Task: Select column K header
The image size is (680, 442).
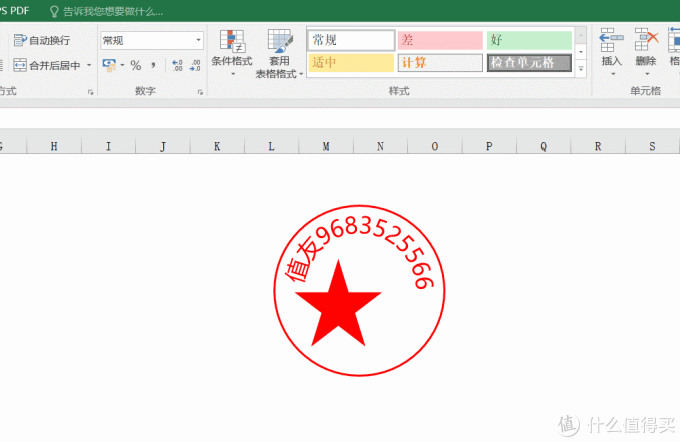Action: [217, 146]
